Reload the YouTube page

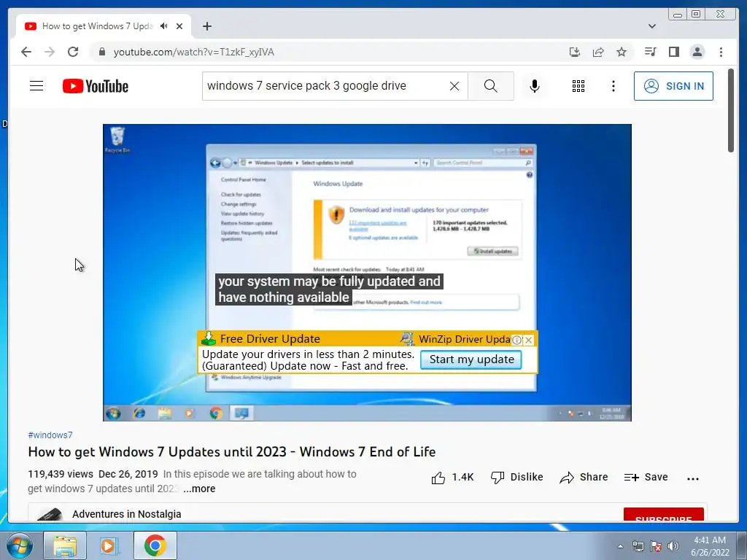(73, 52)
